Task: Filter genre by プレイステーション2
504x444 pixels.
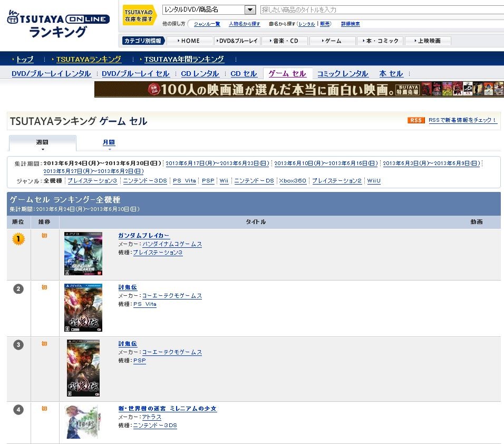Action: pyautogui.click(x=337, y=181)
